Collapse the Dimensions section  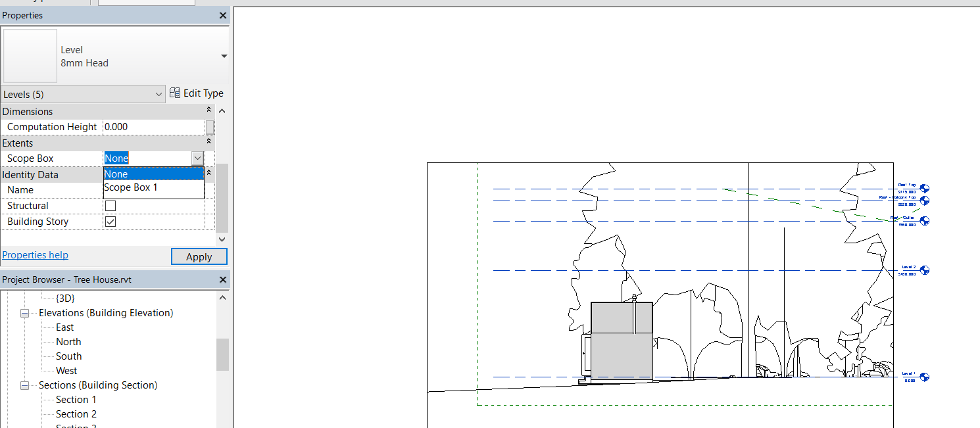[x=209, y=111]
